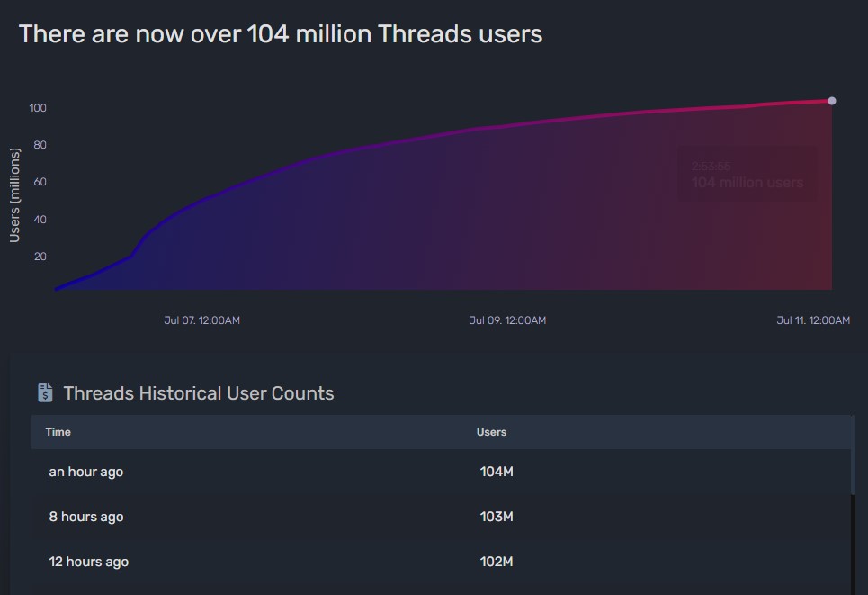
Task: Select the Users column header
Action: 492,431
